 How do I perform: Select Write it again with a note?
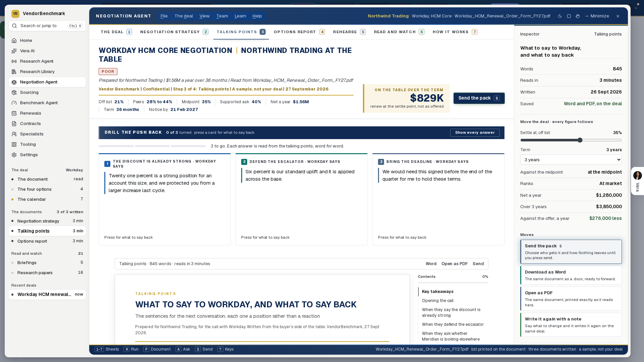pos(571,325)
